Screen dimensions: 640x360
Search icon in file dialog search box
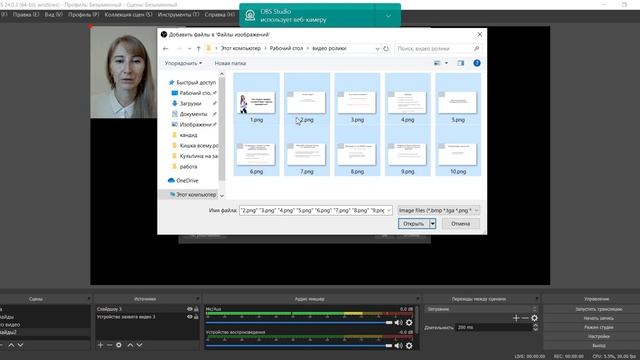pyautogui.click(x=476, y=49)
